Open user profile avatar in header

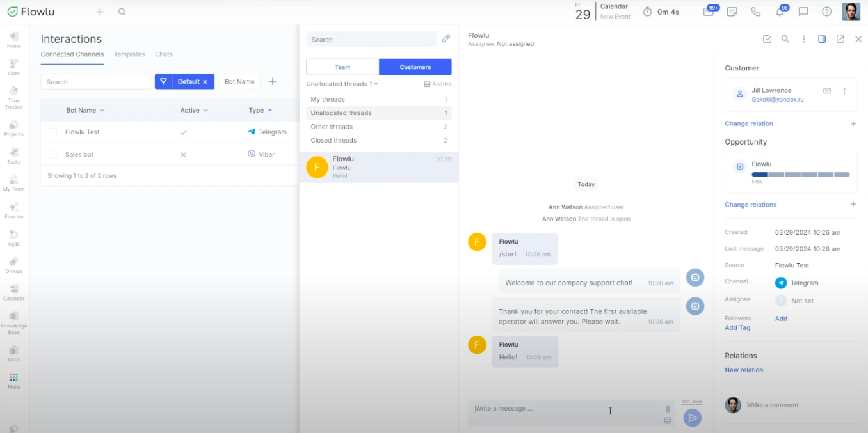(x=851, y=12)
